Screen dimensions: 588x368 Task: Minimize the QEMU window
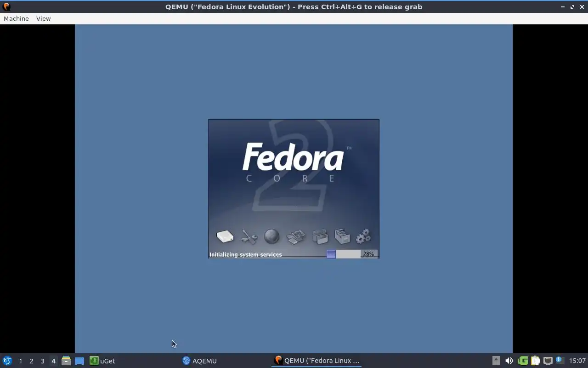[563, 7]
